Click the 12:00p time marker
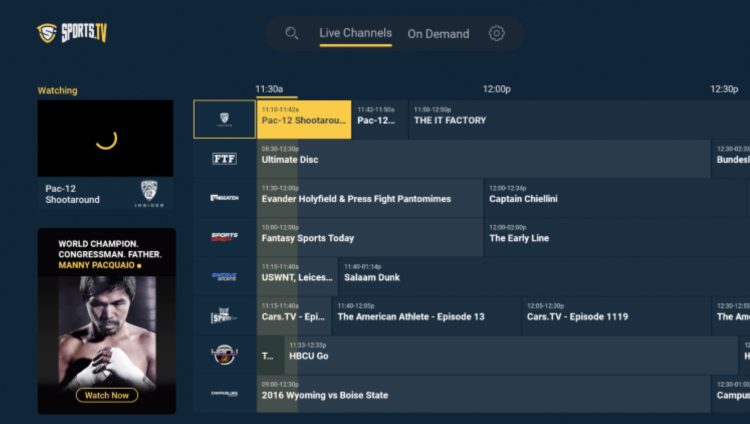Viewport: 750px width, 424px height. tap(496, 89)
